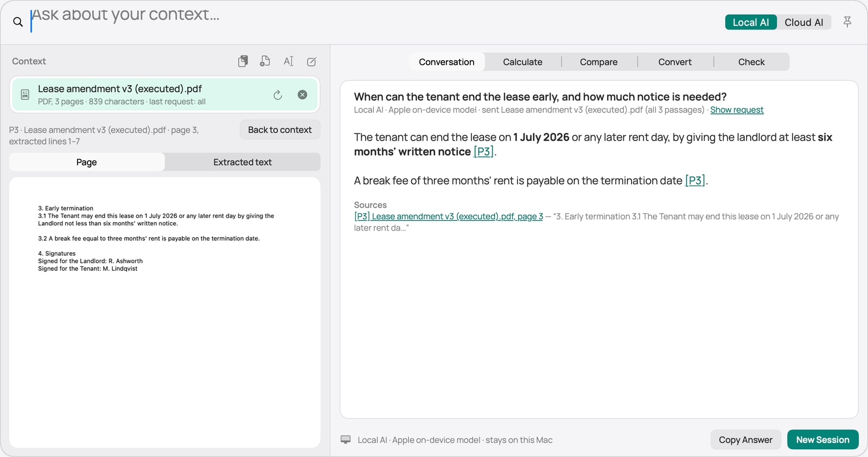This screenshot has height=457, width=868.
Task: Select the Lease amendment v3 (executed).pdf item
Action: [x=164, y=94]
